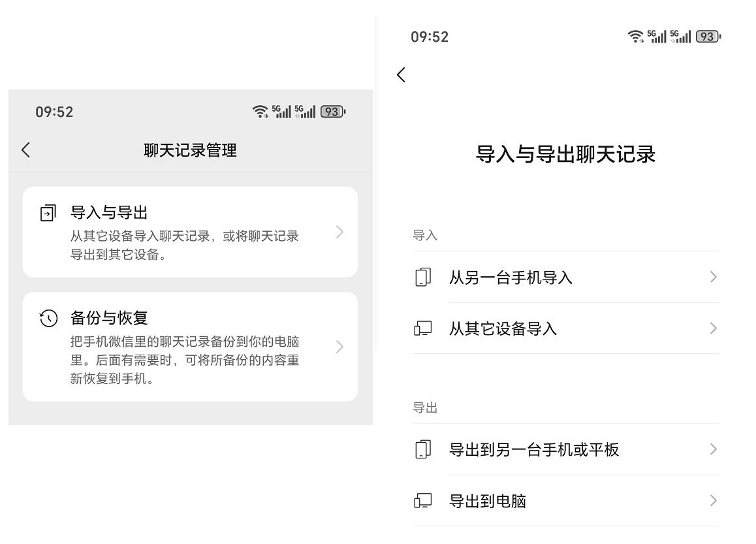This screenshot has width=756, height=544.
Task: Expand the 导入与导出 card chevron
Action: click(339, 232)
